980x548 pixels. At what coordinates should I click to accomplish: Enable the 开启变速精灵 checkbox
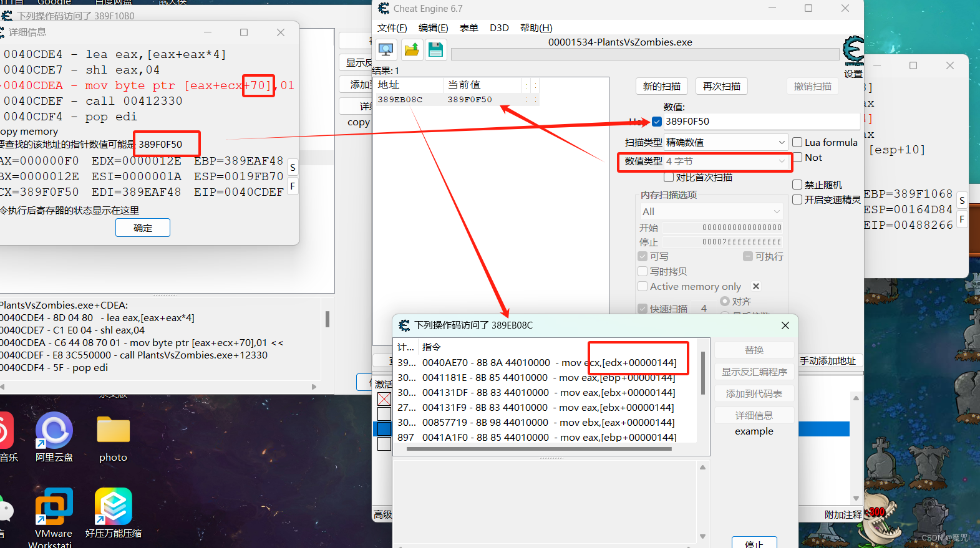point(797,199)
